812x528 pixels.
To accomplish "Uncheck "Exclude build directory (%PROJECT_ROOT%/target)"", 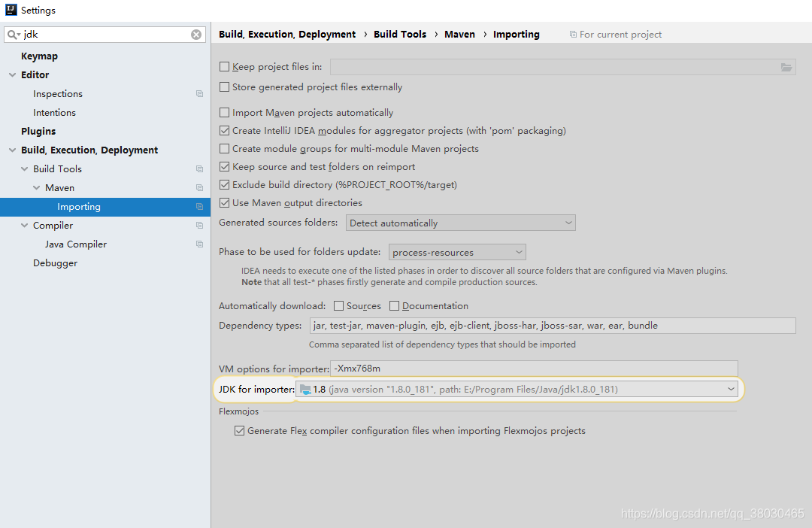I will (224, 184).
